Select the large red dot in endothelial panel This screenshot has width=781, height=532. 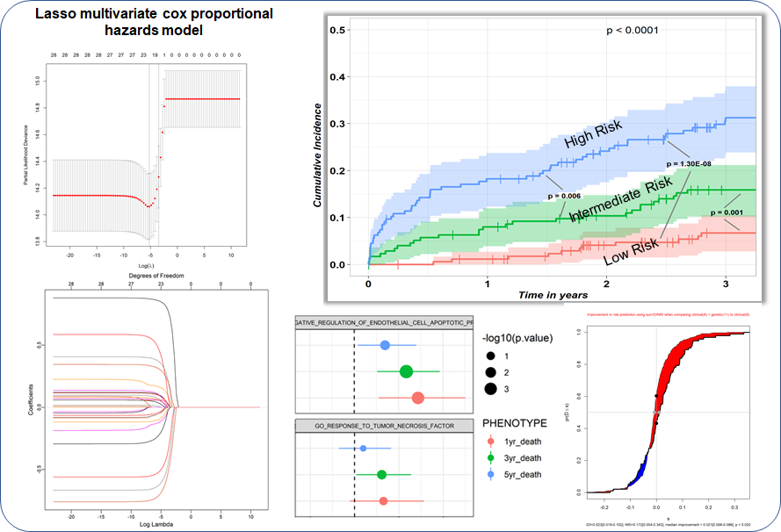pyautogui.click(x=417, y=398)
